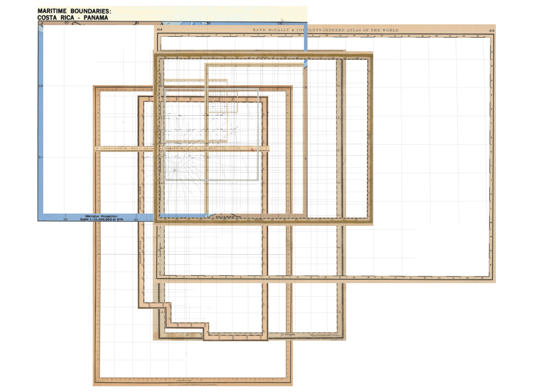Click the 'NORTH LATITUDE' vertical label
This screenshot has height=392, width=555.
pos(140,198)
